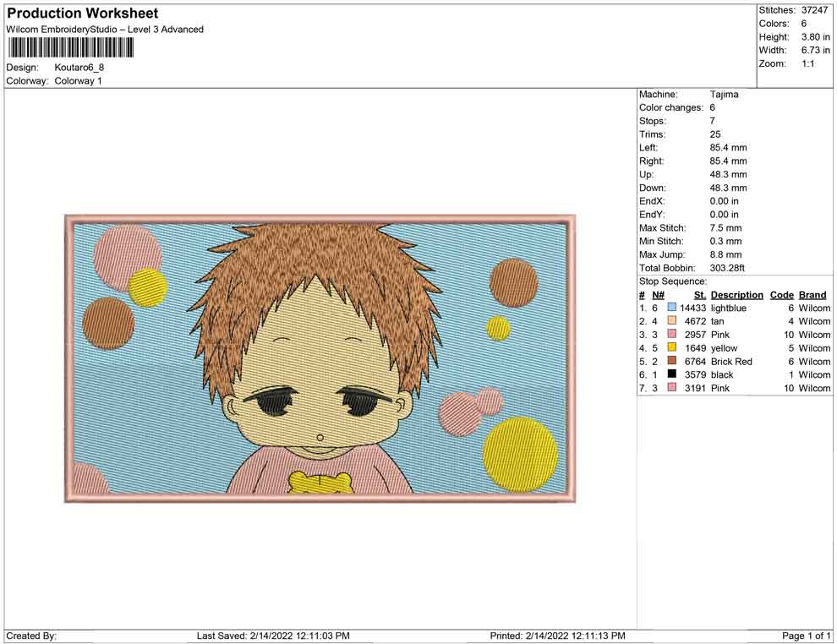Image resolution: width=837 pixels, height=644 pixels.
Task: Click the lightblue color swatch in stop sequence
Action: click(671, 308)
